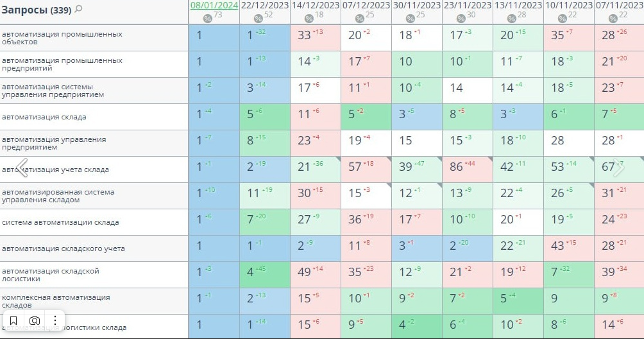Viewport: 644px width, 339px height.
Task: Select query автоматизация складского учета
Action: click(64, 248)
